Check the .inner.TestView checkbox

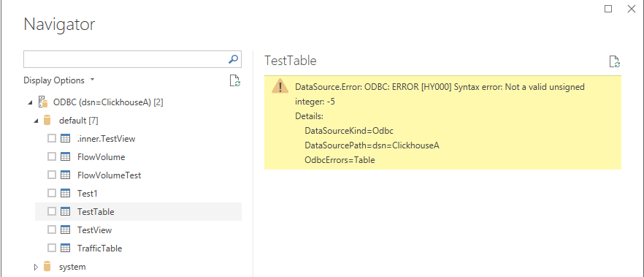click(52, 139)
